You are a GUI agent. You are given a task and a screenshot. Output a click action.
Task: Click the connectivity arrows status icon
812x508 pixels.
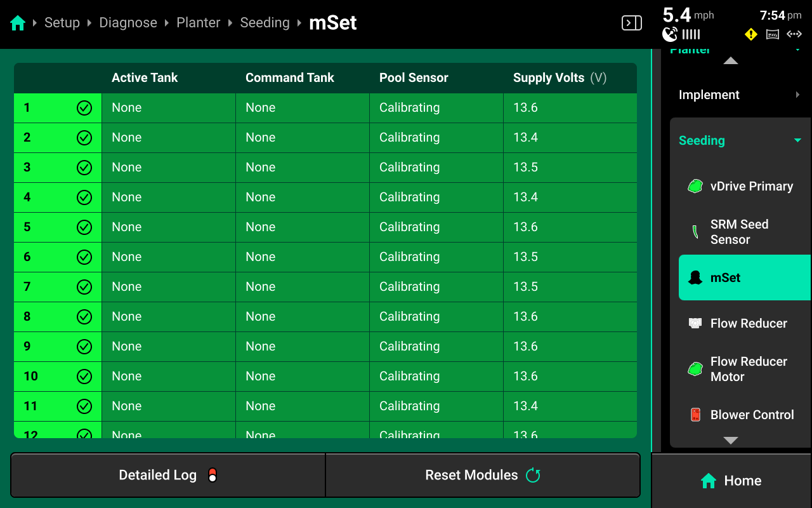point(794,34)
